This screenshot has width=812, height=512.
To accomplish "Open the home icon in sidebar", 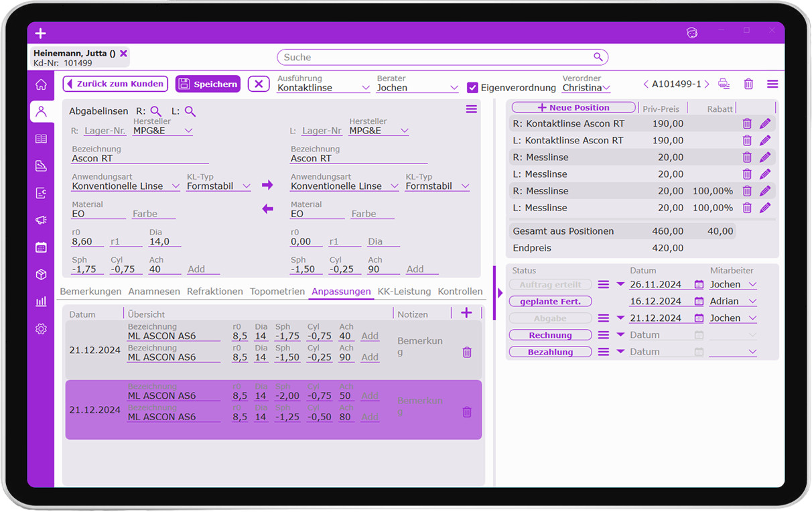I will (x=41, y=84).
